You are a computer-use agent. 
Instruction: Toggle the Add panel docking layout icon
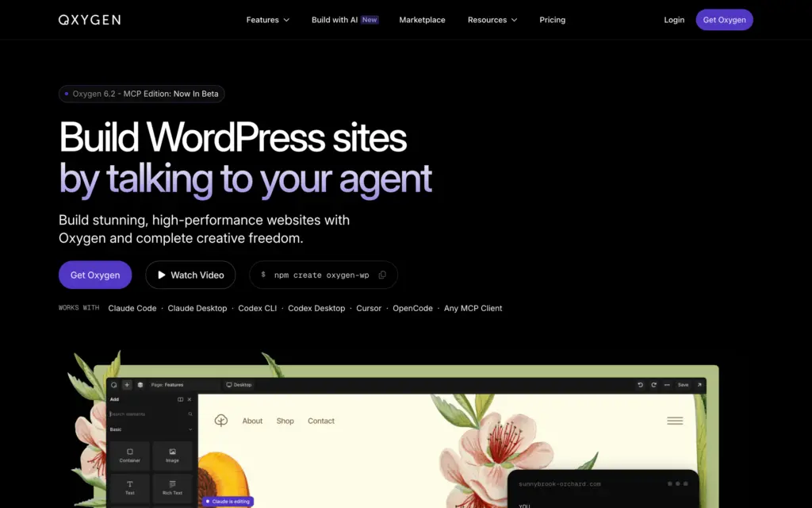(180, 399)
